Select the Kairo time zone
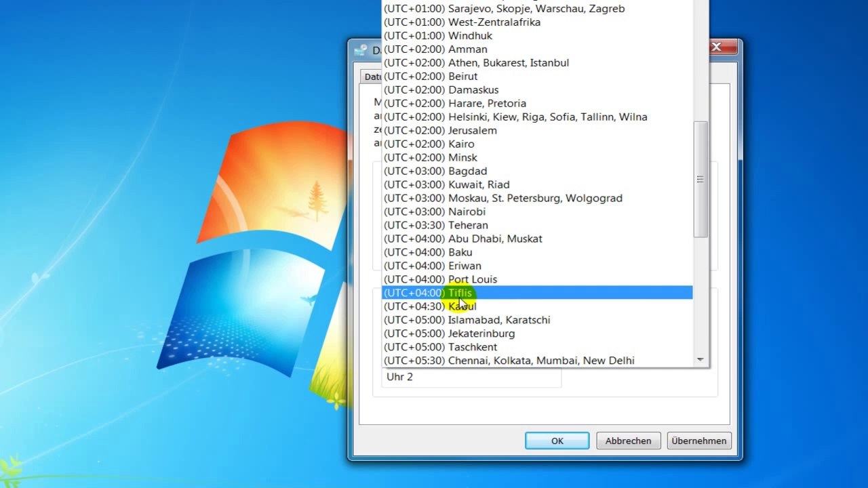Screen dimensions: 868x488 (x=537, y=144)
